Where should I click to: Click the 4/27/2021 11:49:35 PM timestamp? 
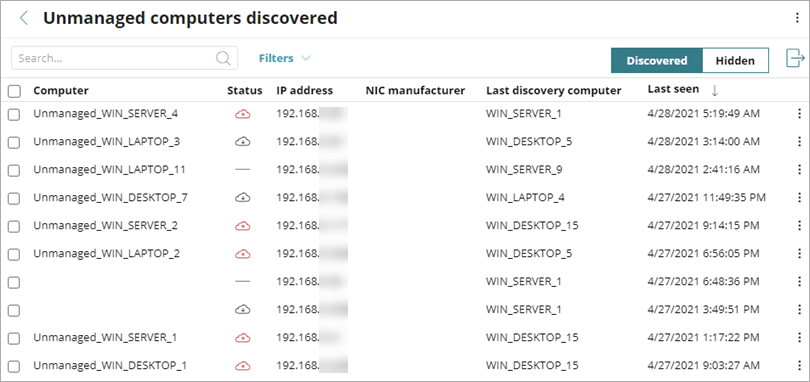(x=707, y=197)
